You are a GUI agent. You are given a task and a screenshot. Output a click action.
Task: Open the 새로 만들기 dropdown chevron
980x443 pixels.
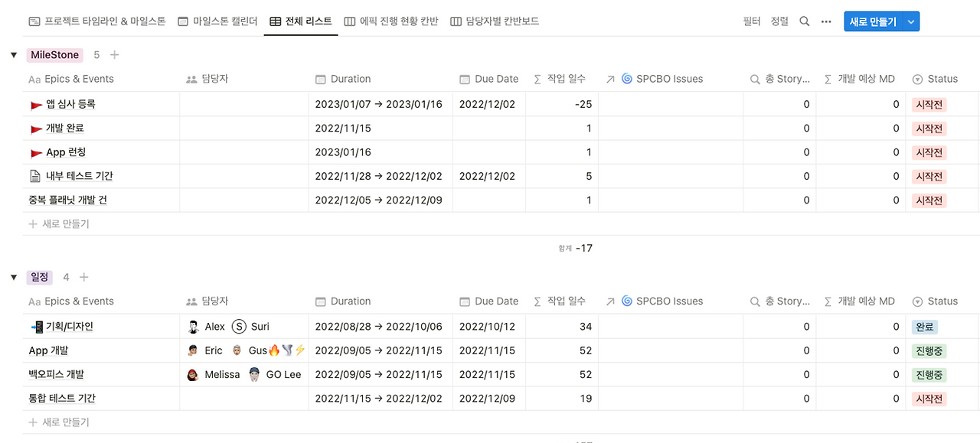[x=910, y=21]
